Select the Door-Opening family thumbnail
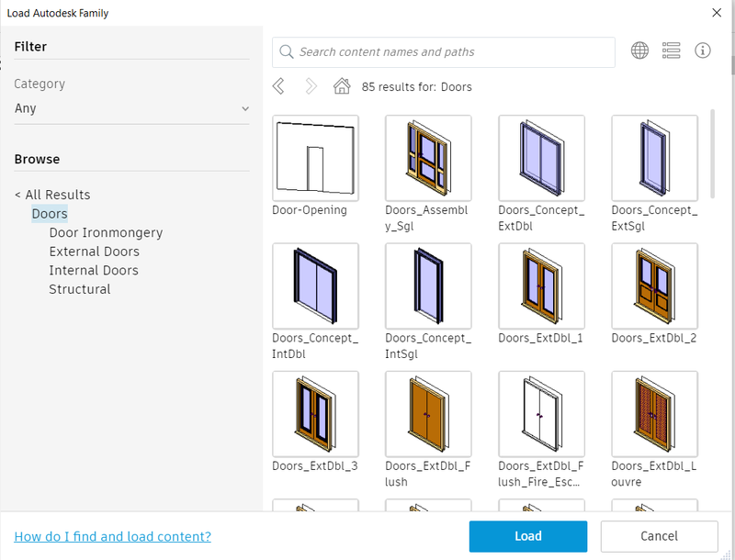The image size is (735, 560). pyautogui.click(x=315, y=158)
